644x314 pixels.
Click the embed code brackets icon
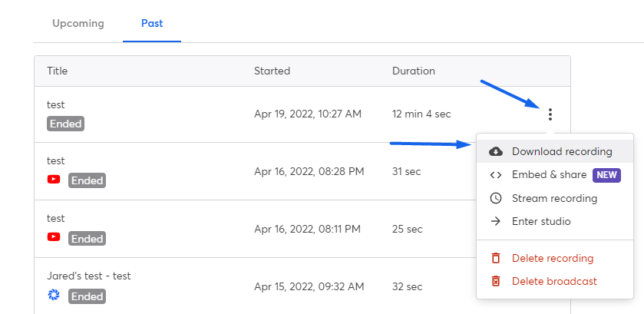(496, 175)
